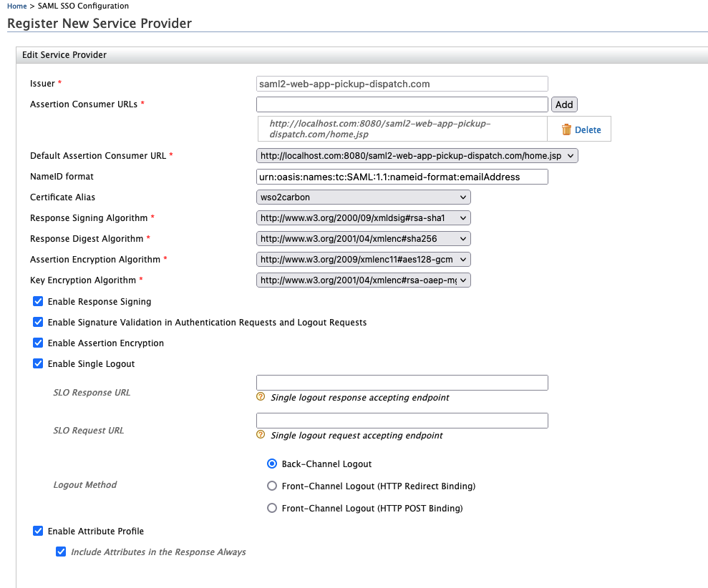This screenshot has width=708, height=588.
Task: Toggle Enable Attribute Profile checkbox
Action: tap(38, 531)
